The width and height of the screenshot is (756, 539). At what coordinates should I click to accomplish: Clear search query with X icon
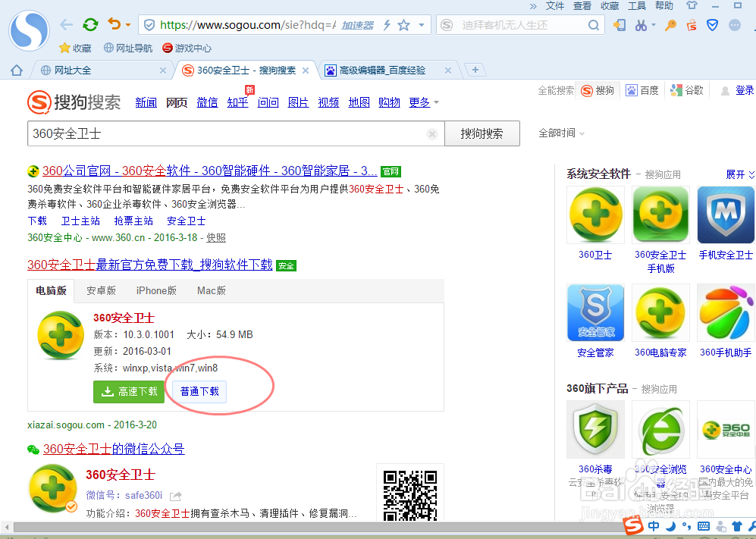click(432, 134)
